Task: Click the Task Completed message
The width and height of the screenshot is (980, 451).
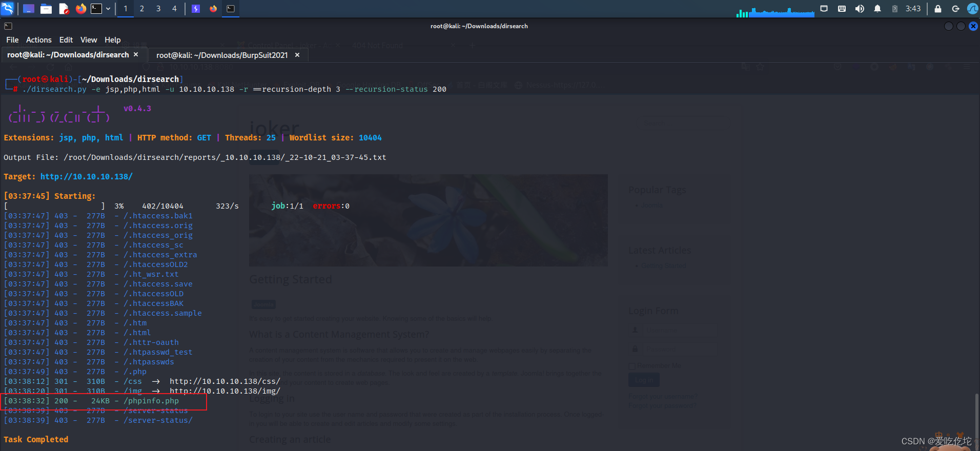Action: 36,440
